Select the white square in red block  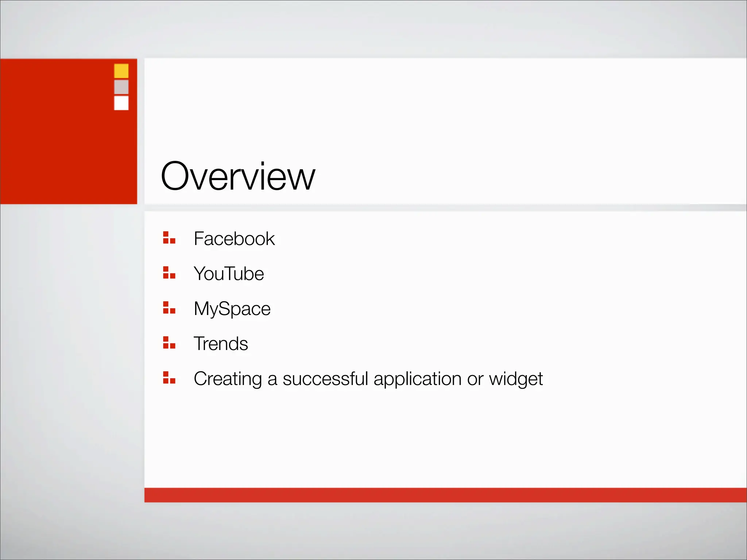click(x=121, y=103)
